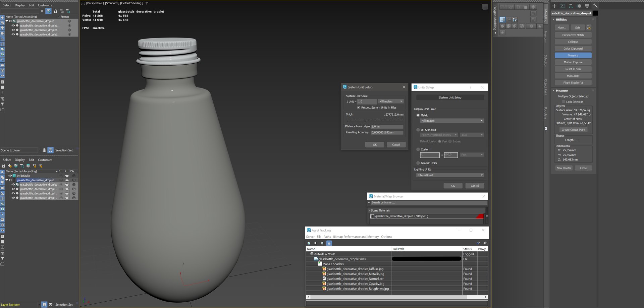
Task: Click the Origin slider in System Unit Setup
Action: pos(375,120)
